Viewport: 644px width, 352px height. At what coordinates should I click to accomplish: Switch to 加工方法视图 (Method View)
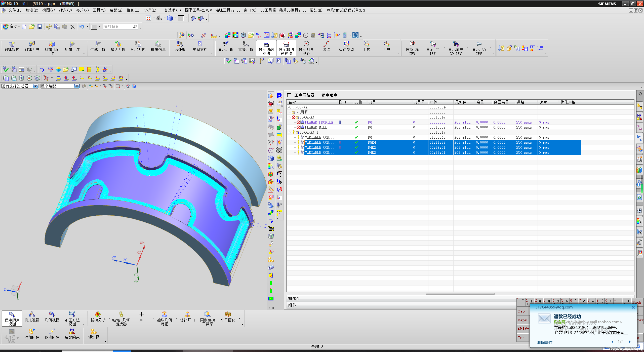click(72, 318)
